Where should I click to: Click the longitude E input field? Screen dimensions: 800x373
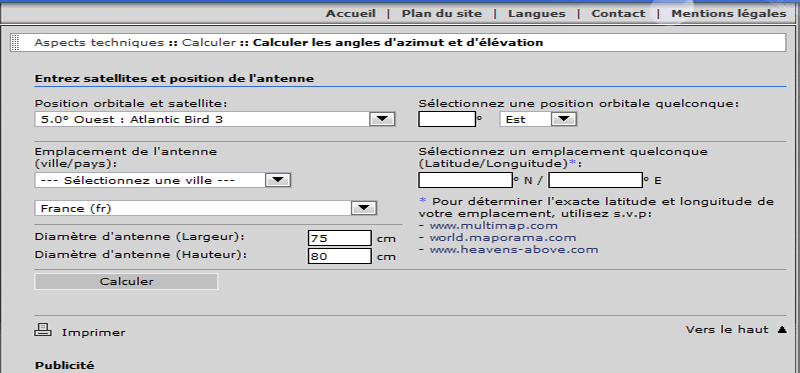tap(595, 180)
